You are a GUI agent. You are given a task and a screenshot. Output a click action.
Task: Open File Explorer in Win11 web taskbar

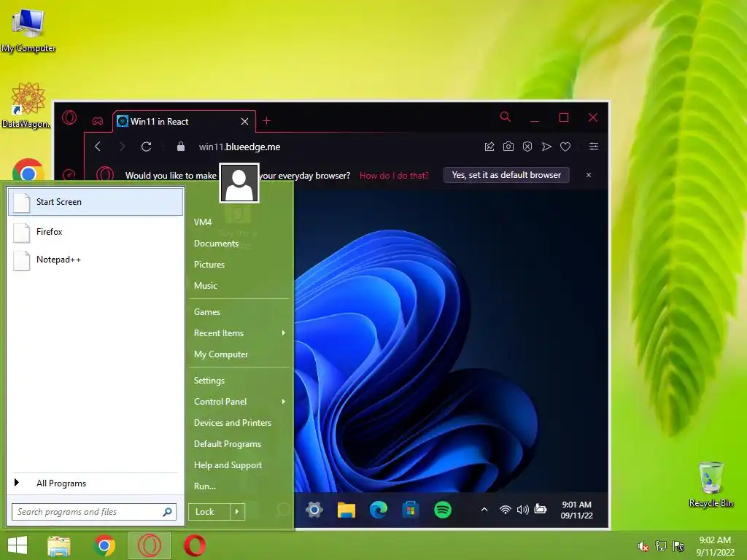tap(347, 510)
